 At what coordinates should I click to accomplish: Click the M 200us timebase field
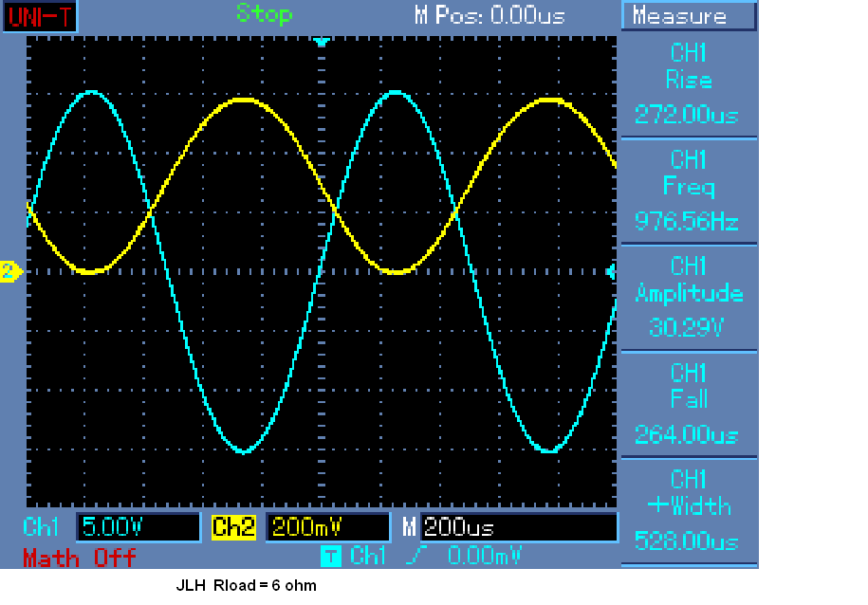coord(519,527)
